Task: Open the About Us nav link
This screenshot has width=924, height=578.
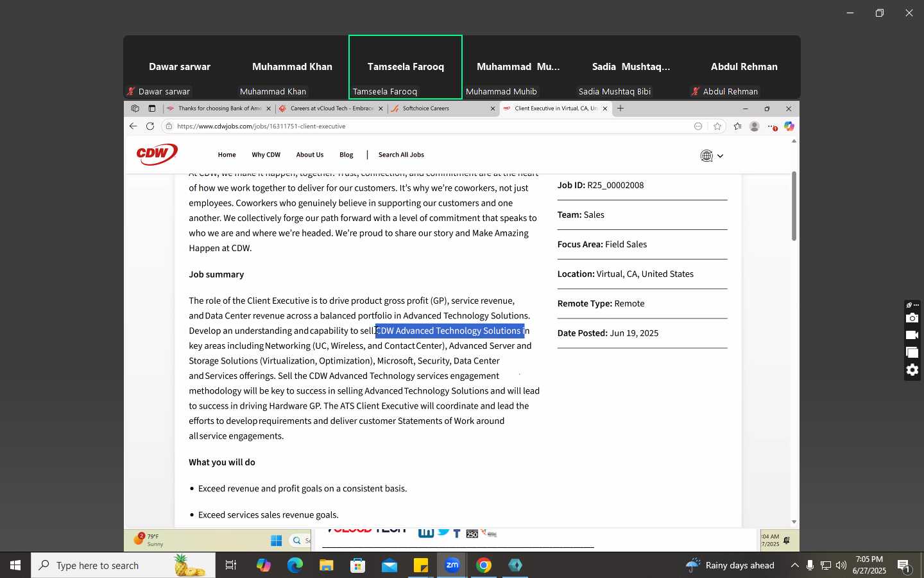Action: click(x=309, y=155)
